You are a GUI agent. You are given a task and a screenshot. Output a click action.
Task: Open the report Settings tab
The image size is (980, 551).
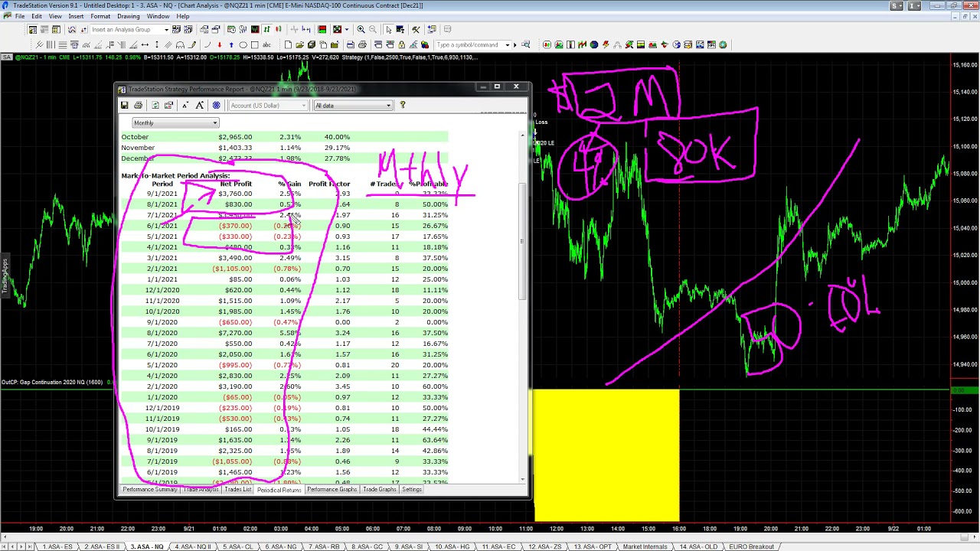412,490
